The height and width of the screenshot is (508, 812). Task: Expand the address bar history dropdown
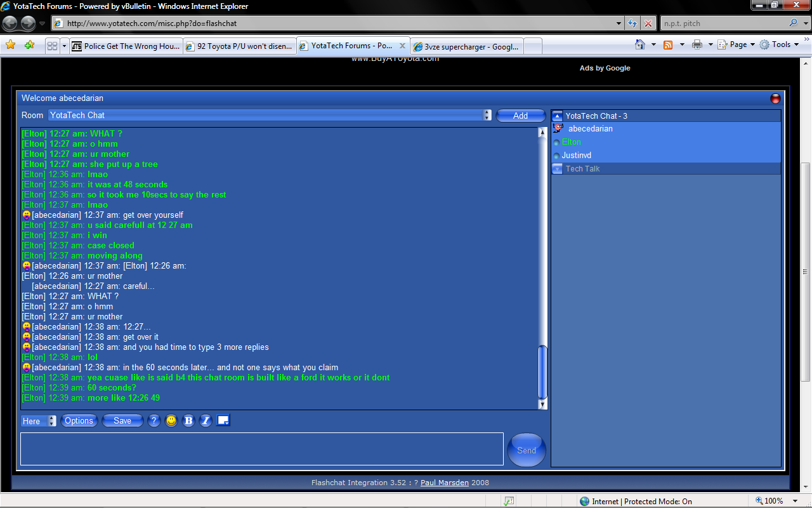tap(619, 23)
